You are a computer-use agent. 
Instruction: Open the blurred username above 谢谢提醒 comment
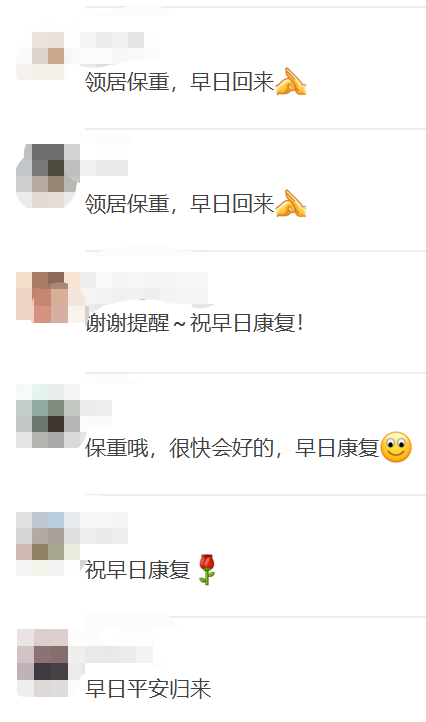144,280
